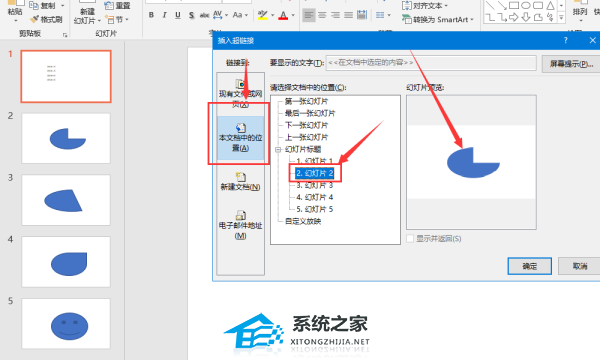Image resolution: width=600 pixels, height=360 pixels.
Task: Select '2. 幻灯片 2' in tree
Action: (x=315, y=173)
